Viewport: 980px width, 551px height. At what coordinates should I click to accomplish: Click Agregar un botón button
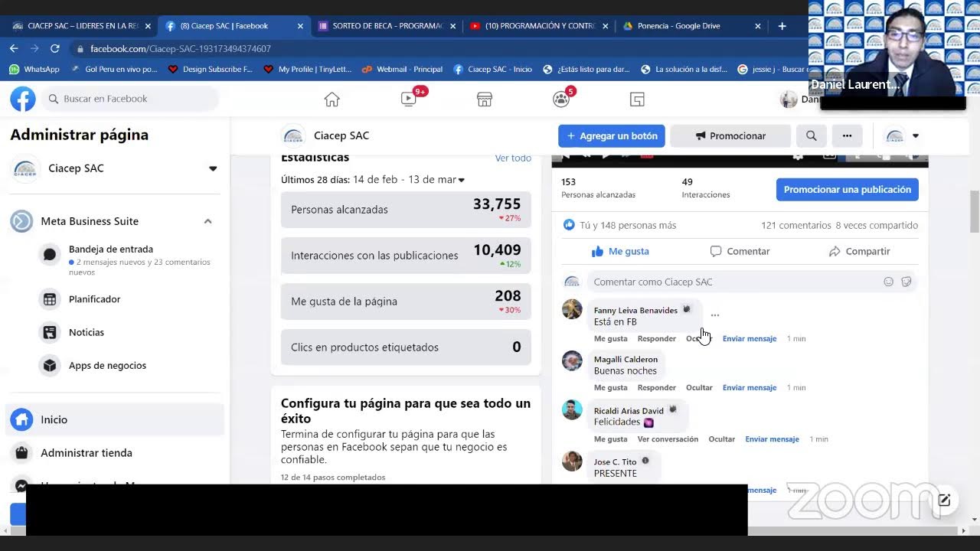[612, 136]
